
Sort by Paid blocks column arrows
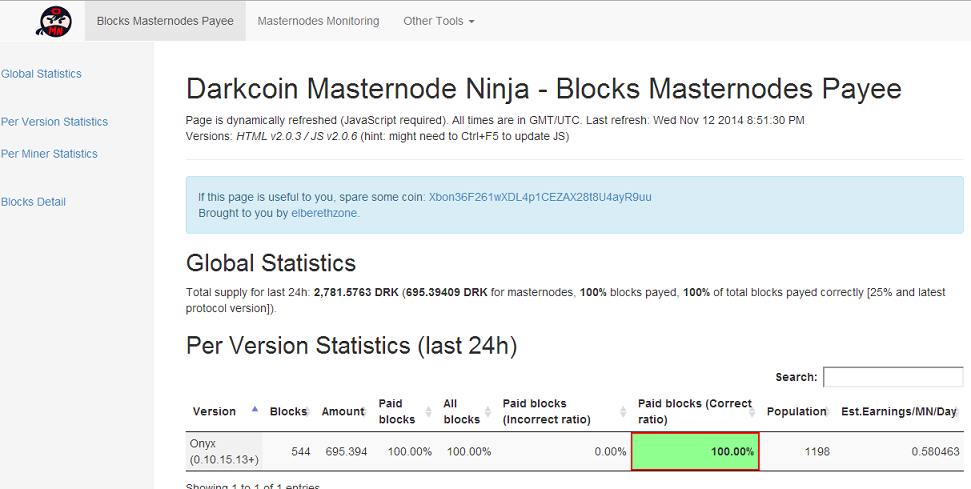click(x=429, y=412)
